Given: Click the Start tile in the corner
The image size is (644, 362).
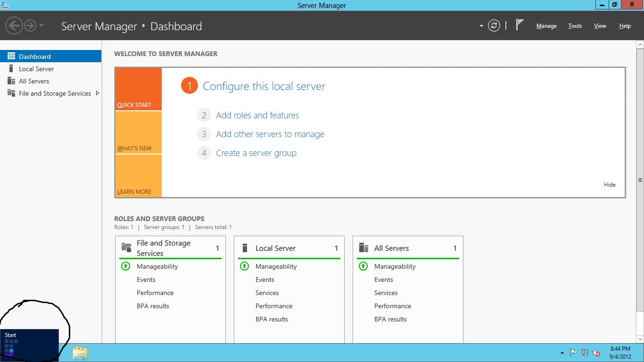Looking at the screenshot, I should (29, 345).
